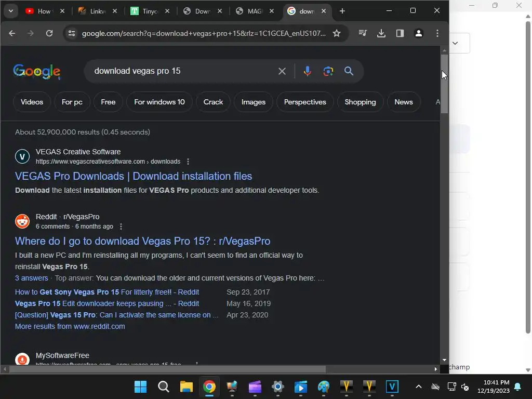Go back to the previous page
532x399 pixels.
tap(12, 33)
